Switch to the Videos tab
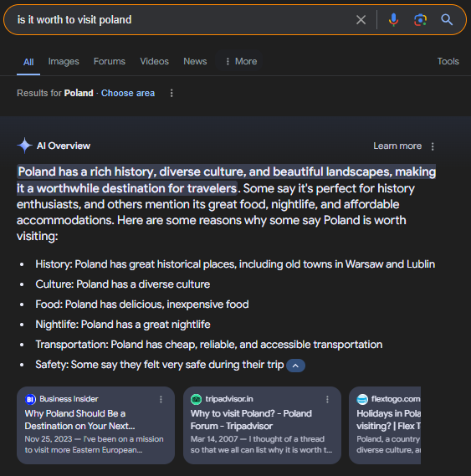Image resolution: width=471 pixels, height=476 pixels. (x=154, y=61)
